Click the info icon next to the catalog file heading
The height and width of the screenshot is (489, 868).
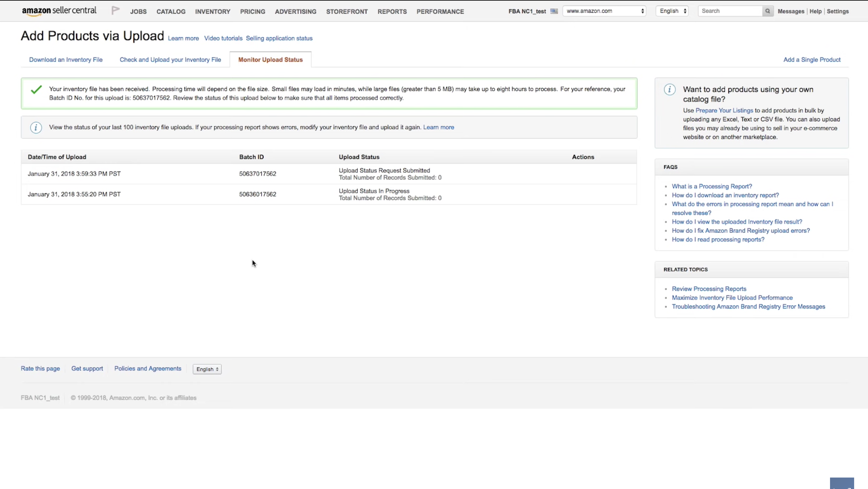tap(669, 90)
